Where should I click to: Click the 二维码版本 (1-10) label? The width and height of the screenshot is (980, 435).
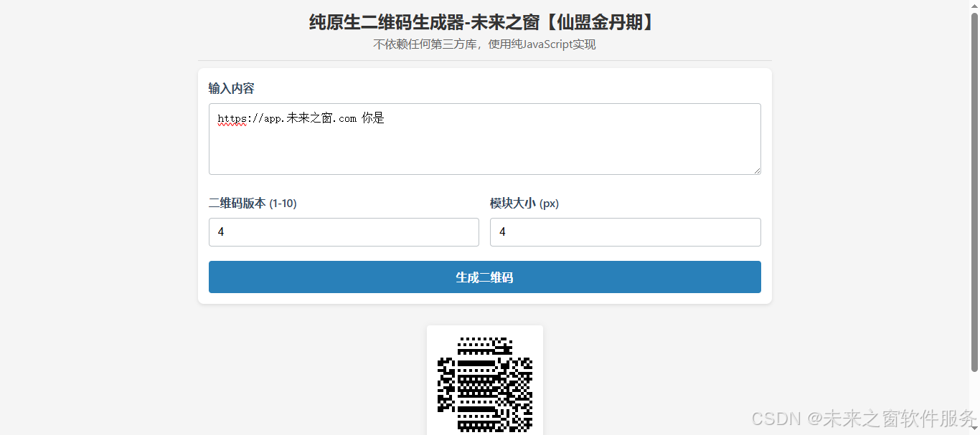[x=253, y=204]
